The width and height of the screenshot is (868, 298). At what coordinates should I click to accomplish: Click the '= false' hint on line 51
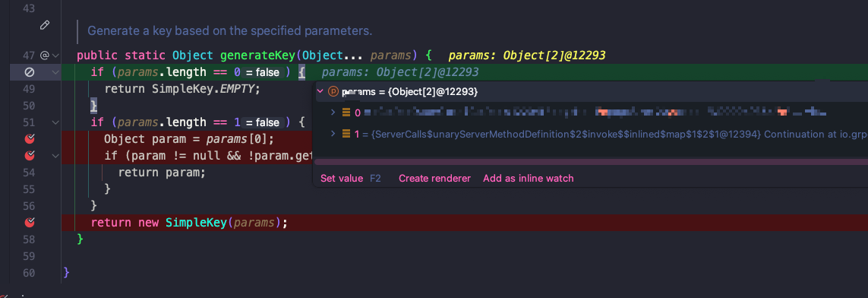pyautogui.click(x=263, y=122)
